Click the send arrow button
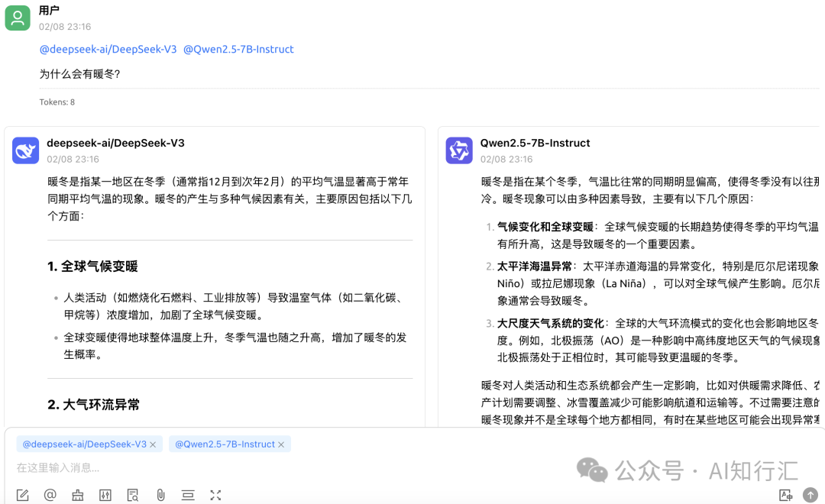Screen dimensions: 825x504 tap(810, 495)
